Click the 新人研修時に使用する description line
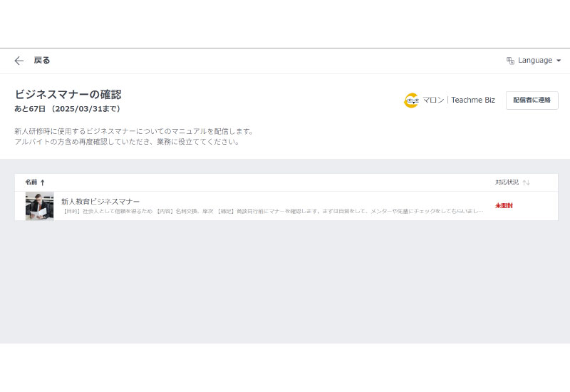 click(x=134, y=131)
